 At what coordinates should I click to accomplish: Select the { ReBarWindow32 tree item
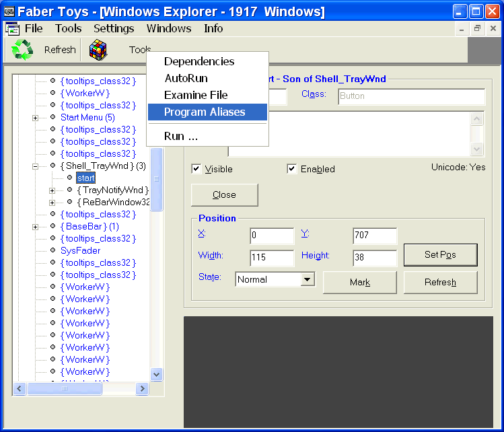[x=113, y=203]
